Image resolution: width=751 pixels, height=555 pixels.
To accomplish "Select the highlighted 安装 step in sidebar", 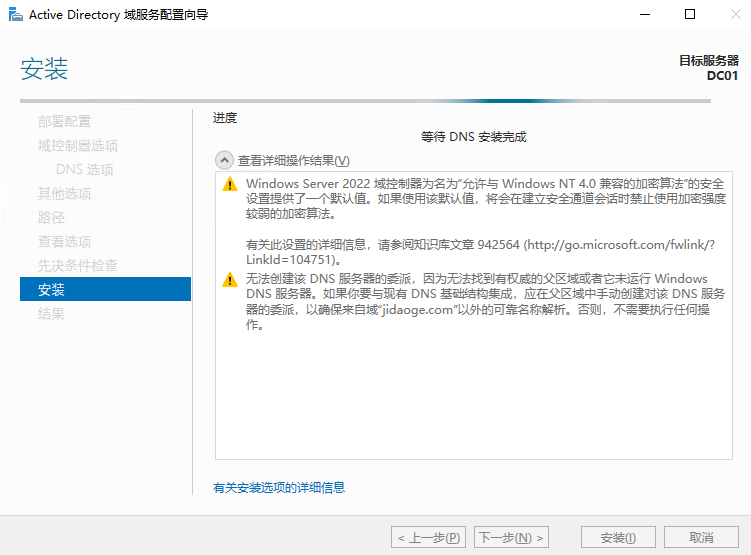I will point(105,289).
